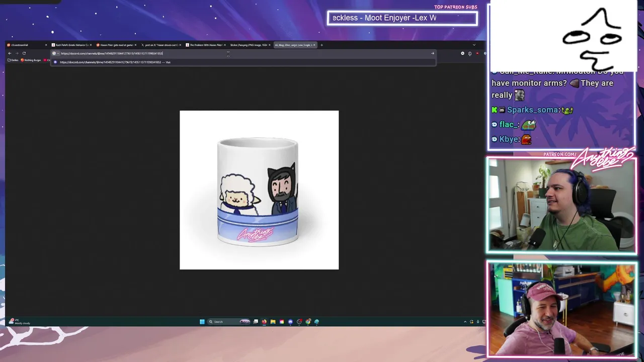Open the search engine chooser dropdown in address bar
The height and width of the screenshot is (362, 644).
pos(55,53)
